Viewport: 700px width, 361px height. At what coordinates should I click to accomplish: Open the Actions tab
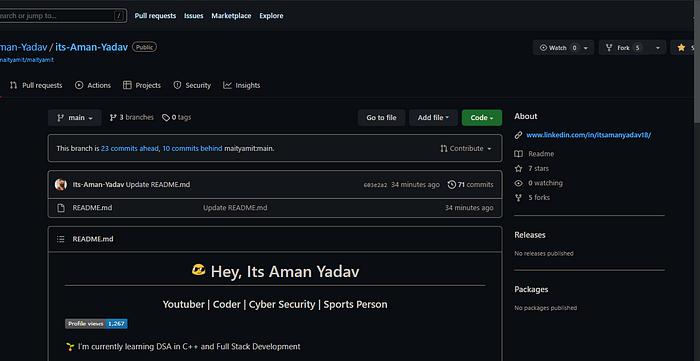point(93,85)
